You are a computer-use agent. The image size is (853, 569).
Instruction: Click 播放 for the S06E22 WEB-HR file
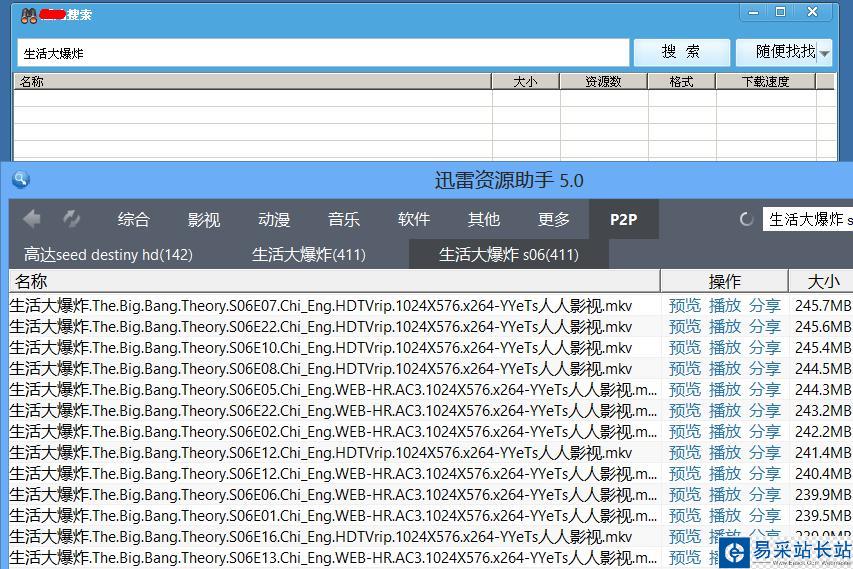[725, 411]
